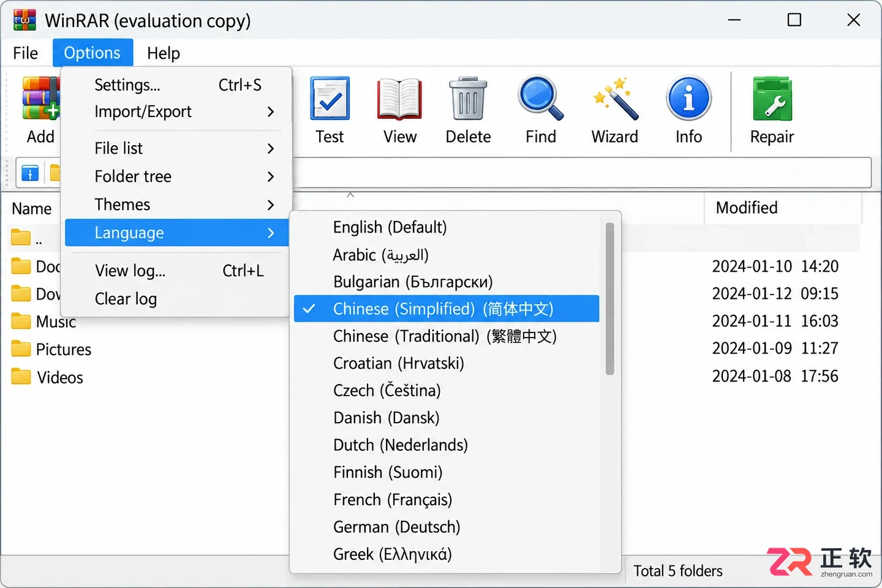Click the Test archive toolbar icon

tap(330, 98)
